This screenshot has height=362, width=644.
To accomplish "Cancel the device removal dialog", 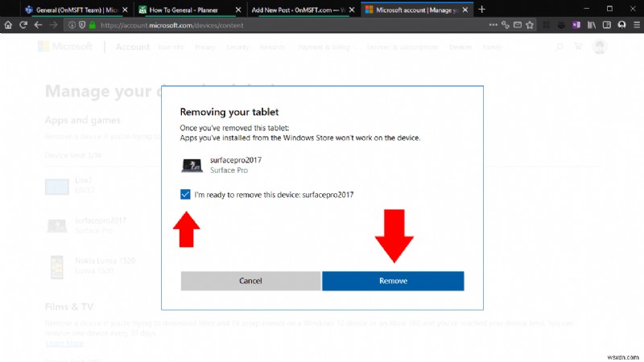I will tap(250, 281).
